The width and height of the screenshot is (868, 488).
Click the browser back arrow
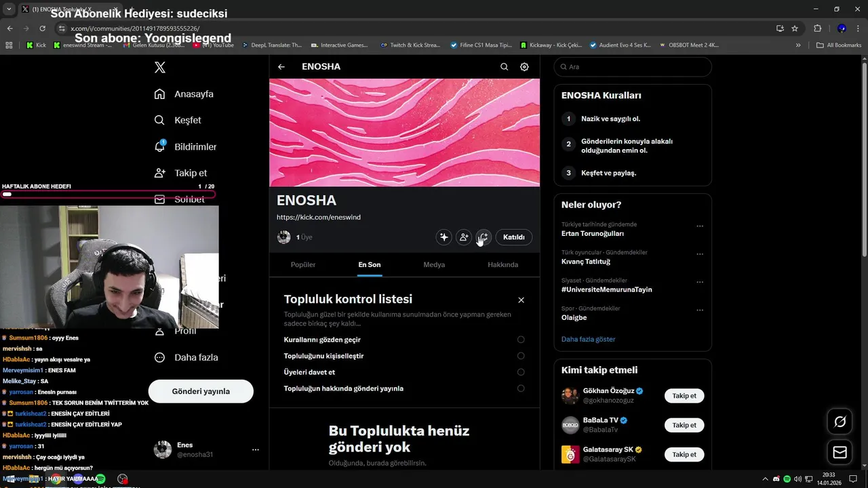click(9, 28)
